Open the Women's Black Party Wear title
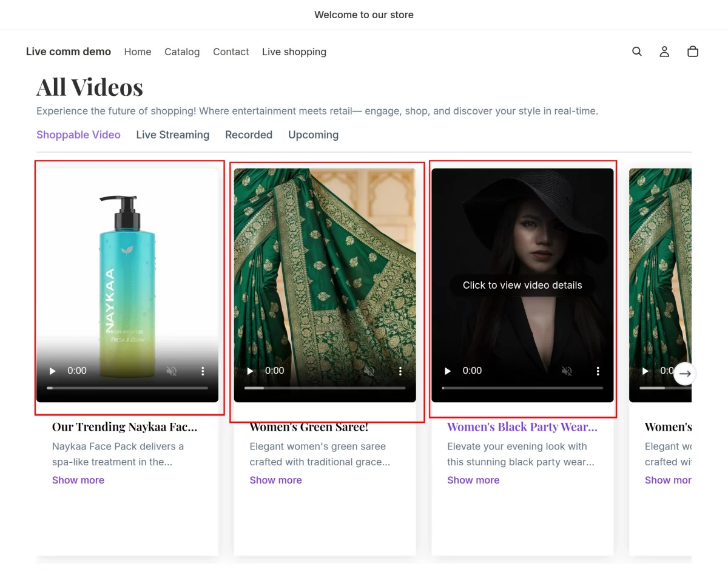The height and width of the screenshot is (572, 728). (x=522, y=427)
